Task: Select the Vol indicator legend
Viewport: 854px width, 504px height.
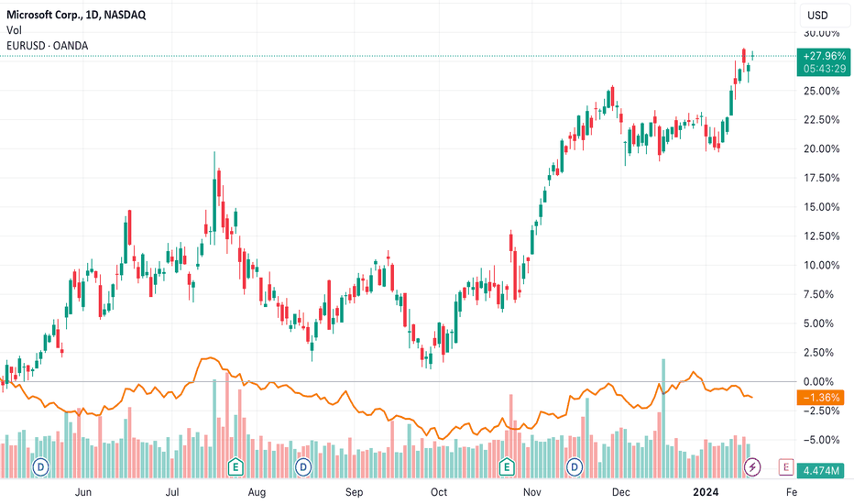Action: click(x=14, y=30)
